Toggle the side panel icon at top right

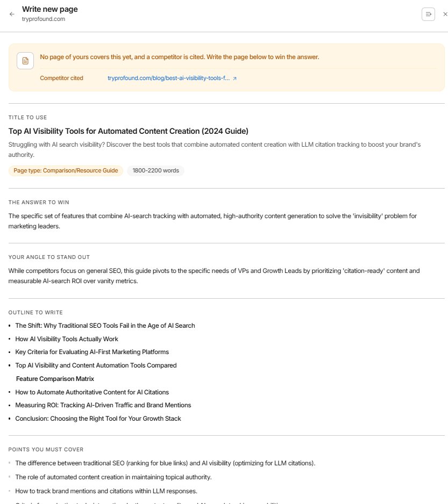point(428,14)
